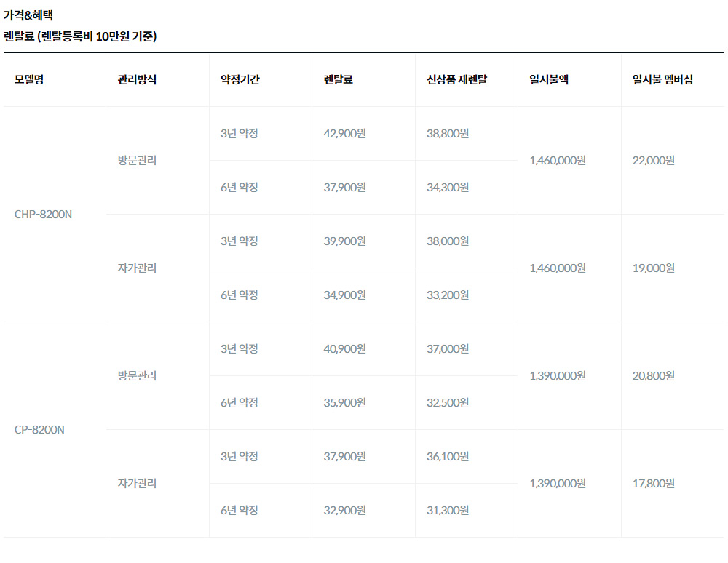Select CHP-8200N 자가관리 cell
The image size is (728, 563).
point(137,268)
